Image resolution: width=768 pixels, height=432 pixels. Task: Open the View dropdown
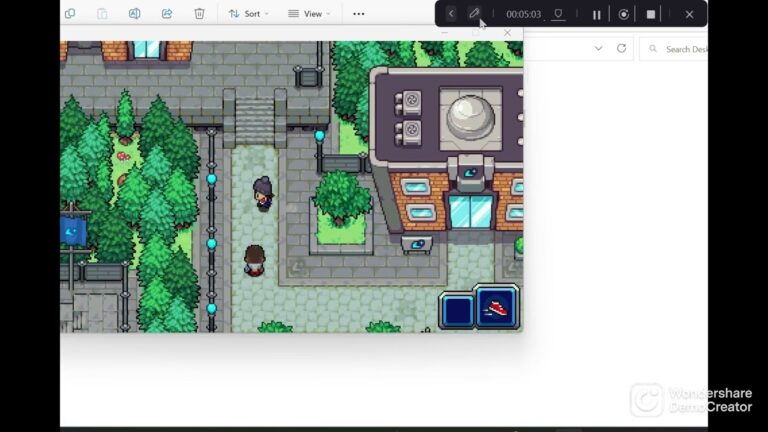tap(310, 14)
